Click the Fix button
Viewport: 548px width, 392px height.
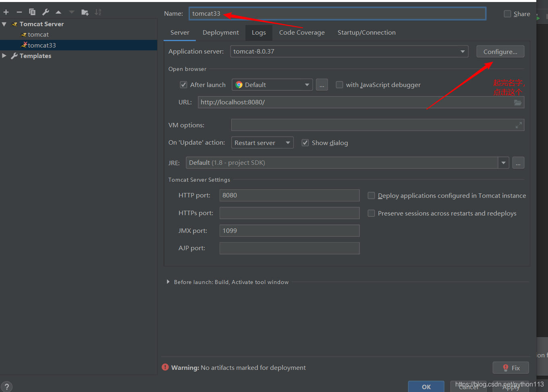[511, 367]
